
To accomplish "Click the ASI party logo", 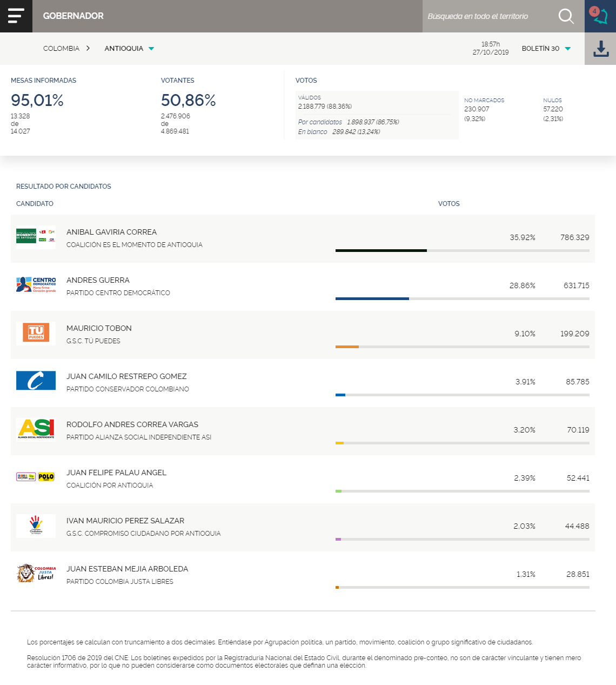I will pyautogui.click(x=36, y=429).
